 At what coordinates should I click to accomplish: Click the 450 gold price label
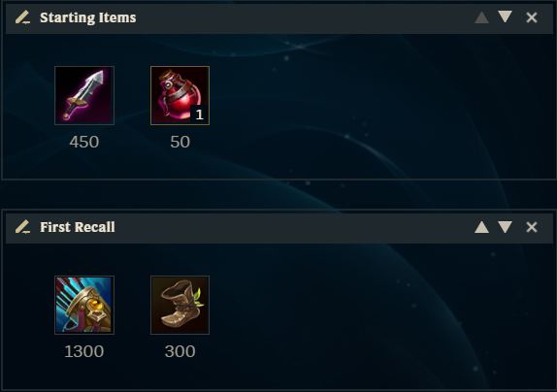(84, 142)
